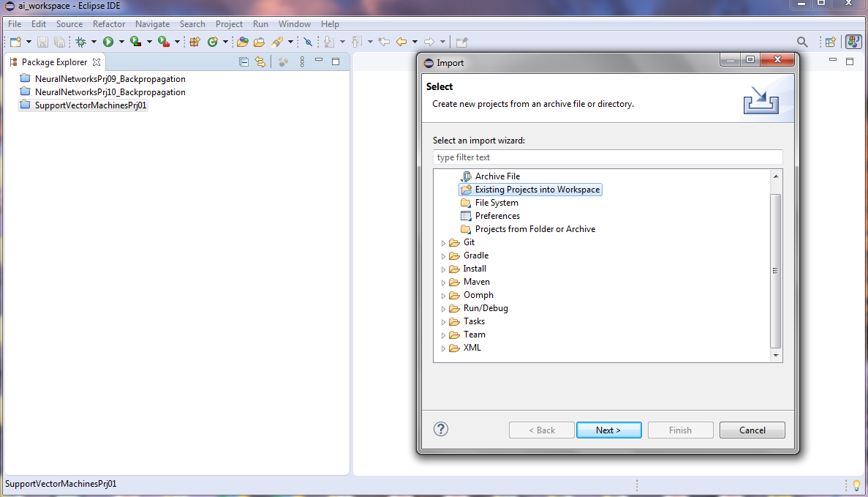Click the Next Annotation toolbar icon
Screen dimensions: 868x497
[x=329, y=42]
